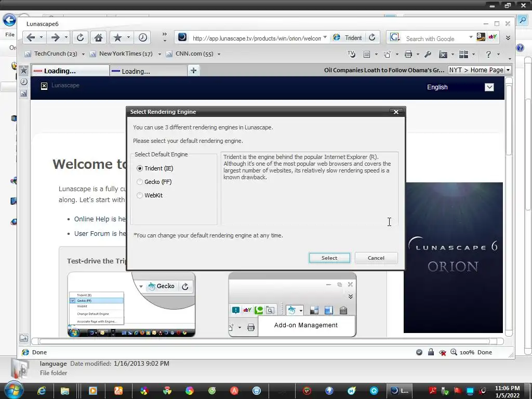Launch Internet Explorer from the taskbar
Image resolution: width=532 pixels, height=399 pixels.
tap(42, 391)
